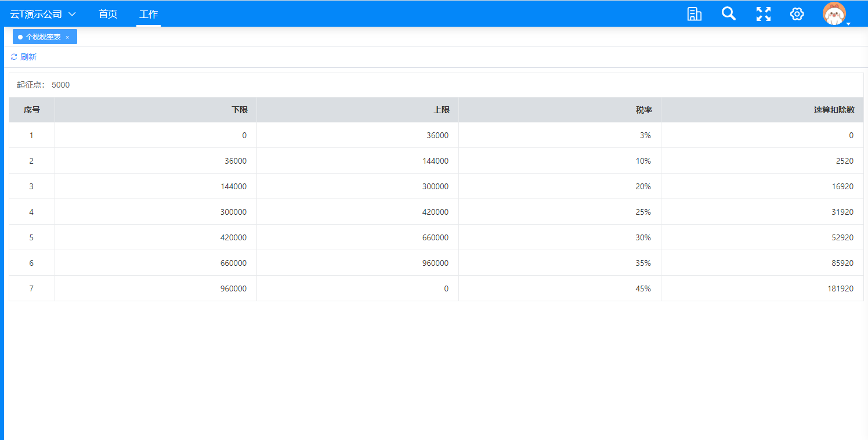Click the 起征点 value 5000
This screenshot has height=440, width=868.
[60, 85]
